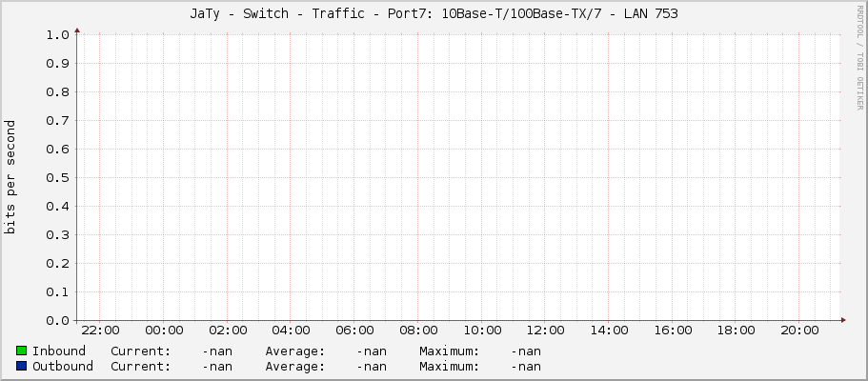The height and width of the screenshot is (381, 868).
Task: Click the Outbound 'Current:' label
Action: pyautogui.click(x=141, y=367)
